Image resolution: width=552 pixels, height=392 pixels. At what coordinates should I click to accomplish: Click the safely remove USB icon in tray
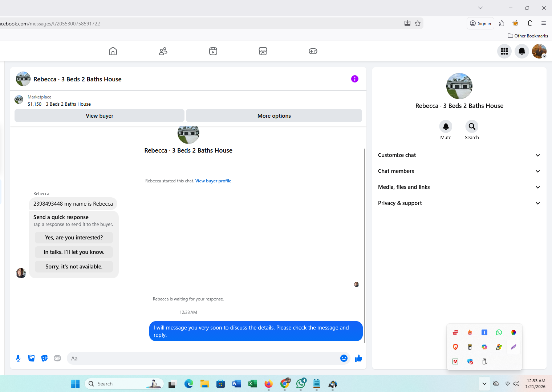[x=484, y=361]
